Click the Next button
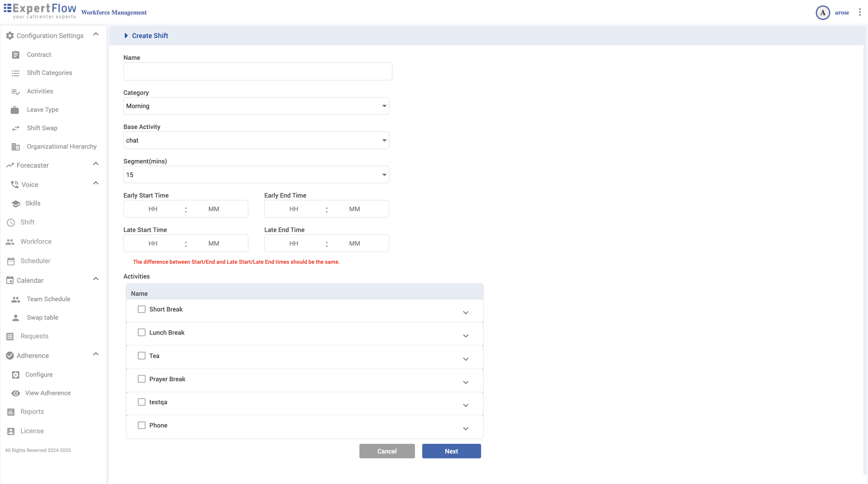This screenshot has height=484, width=868. point(451,451)
